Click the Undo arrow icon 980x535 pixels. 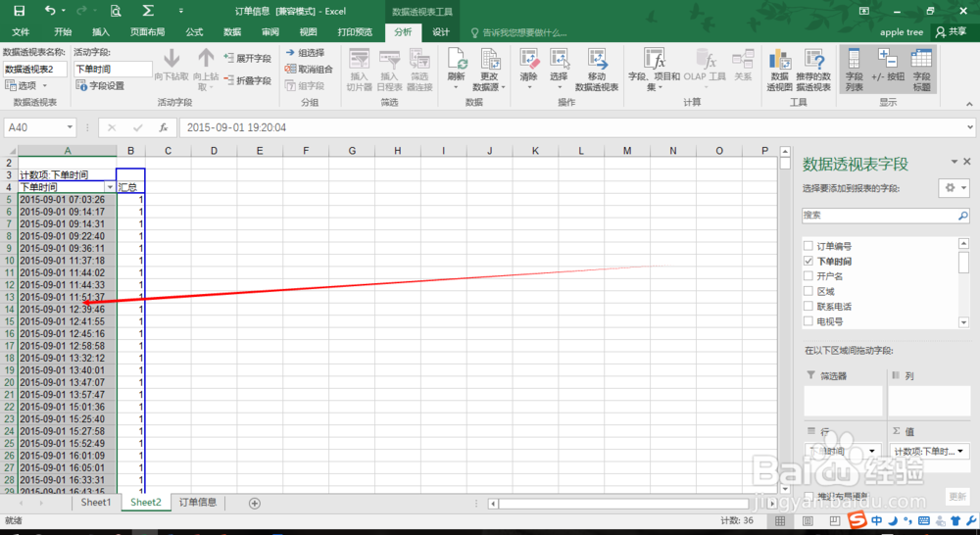tap(50, 11)
